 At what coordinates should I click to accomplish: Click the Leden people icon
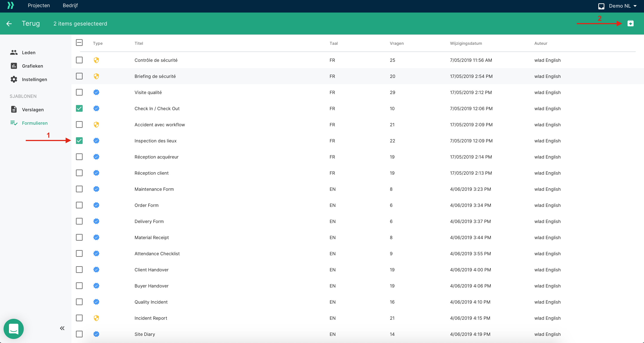pyautogui.click(x=14, y=52)
